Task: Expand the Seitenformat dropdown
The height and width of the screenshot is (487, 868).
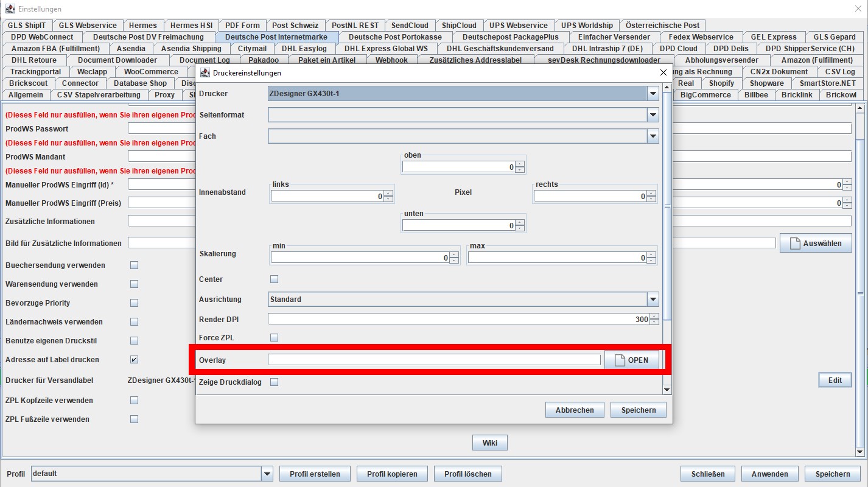Action: click(x=653, y=115)
